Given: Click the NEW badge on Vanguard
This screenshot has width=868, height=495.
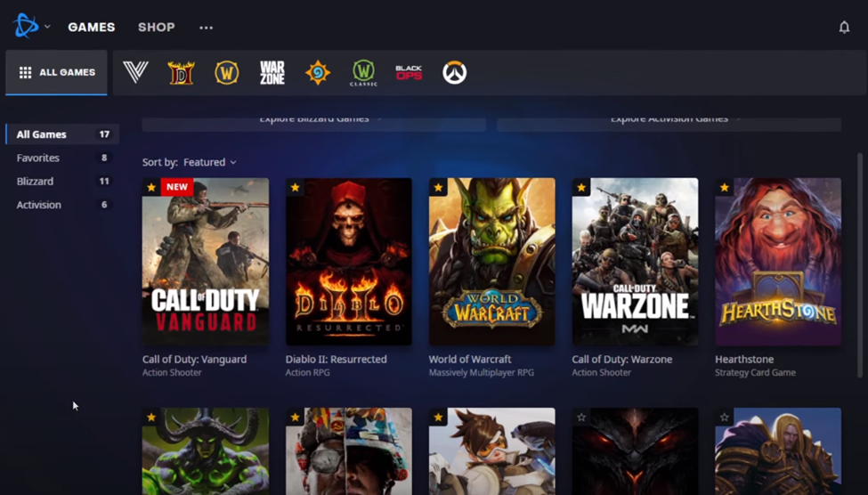Looking at the screenshot, I should (177, 187).
